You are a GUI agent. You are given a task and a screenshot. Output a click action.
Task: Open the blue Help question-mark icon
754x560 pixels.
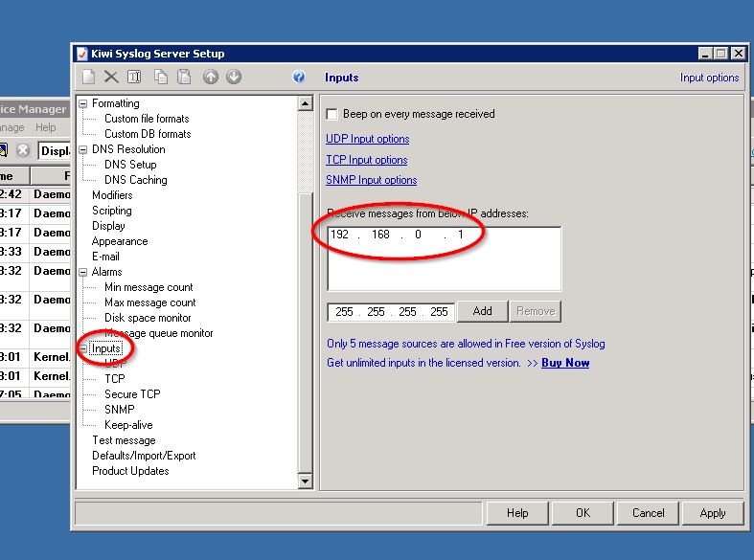coord(299,77)
